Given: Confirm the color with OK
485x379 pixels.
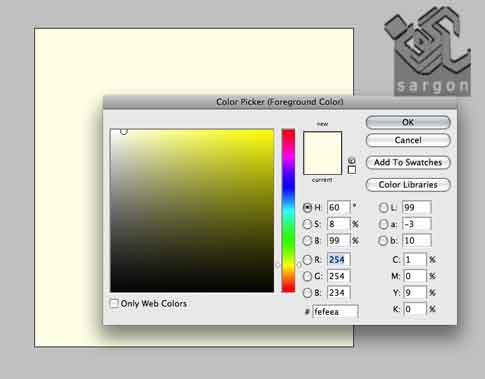Looking at the screenshot, I should tap(408, 122).
